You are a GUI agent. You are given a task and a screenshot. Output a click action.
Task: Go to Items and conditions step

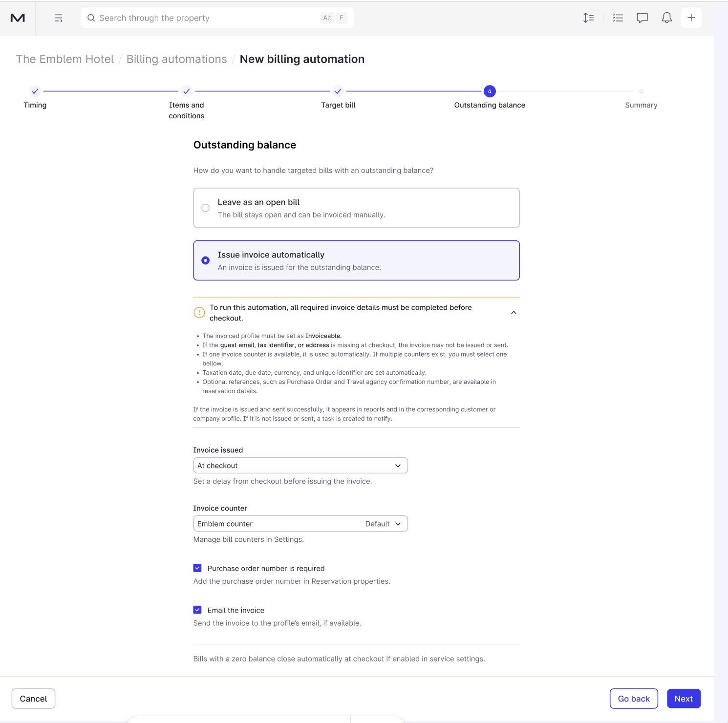click(187, 103)
